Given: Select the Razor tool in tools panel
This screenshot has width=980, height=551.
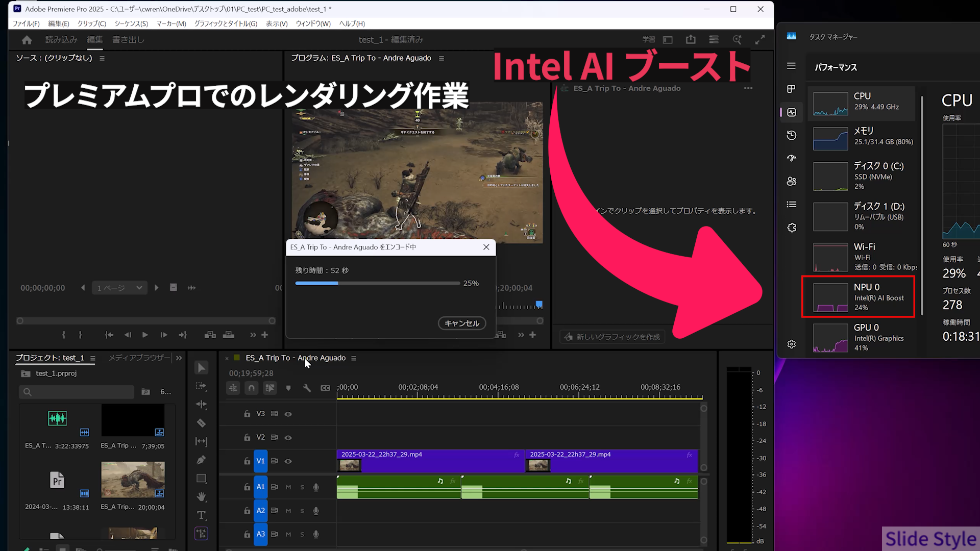Looking at the screenshot, I should [201, 423].
